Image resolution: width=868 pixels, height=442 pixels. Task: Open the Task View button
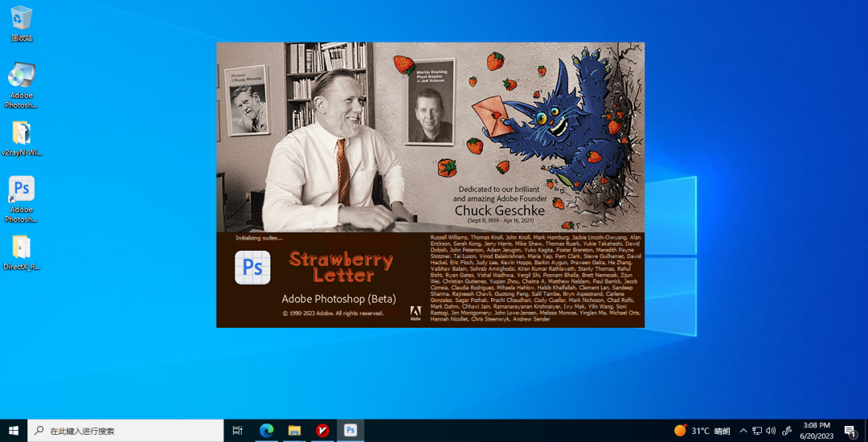(x=237, y=431)
